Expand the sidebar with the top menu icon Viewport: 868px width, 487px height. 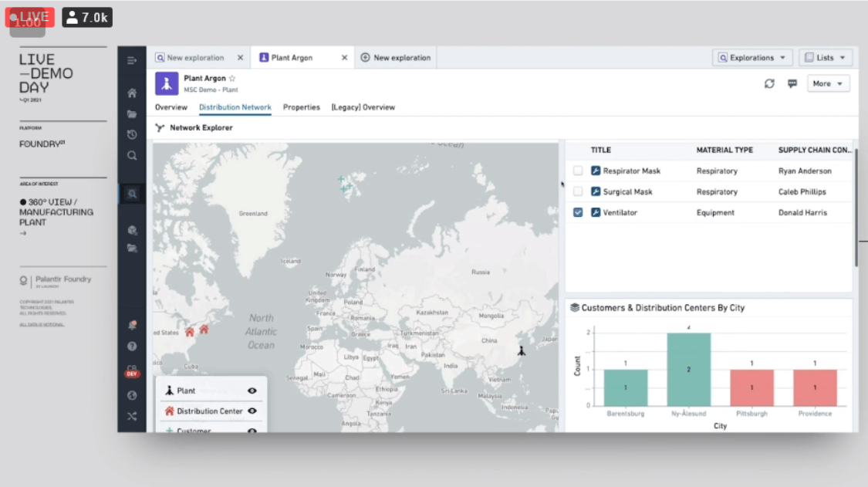click(x=132, y=60)
